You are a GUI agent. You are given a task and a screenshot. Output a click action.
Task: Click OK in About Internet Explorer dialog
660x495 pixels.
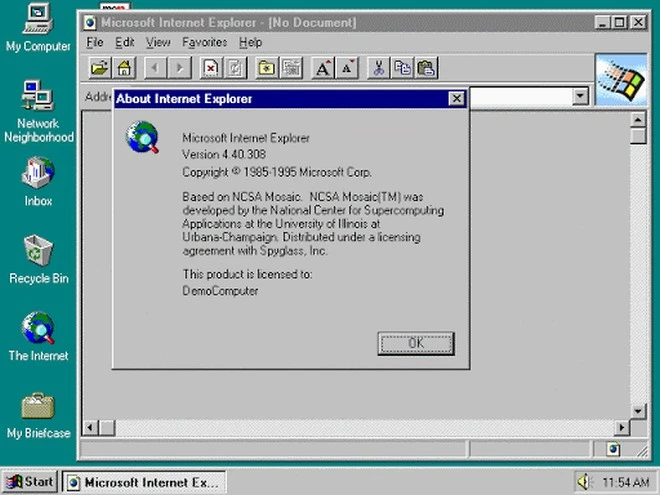point(416,343)
